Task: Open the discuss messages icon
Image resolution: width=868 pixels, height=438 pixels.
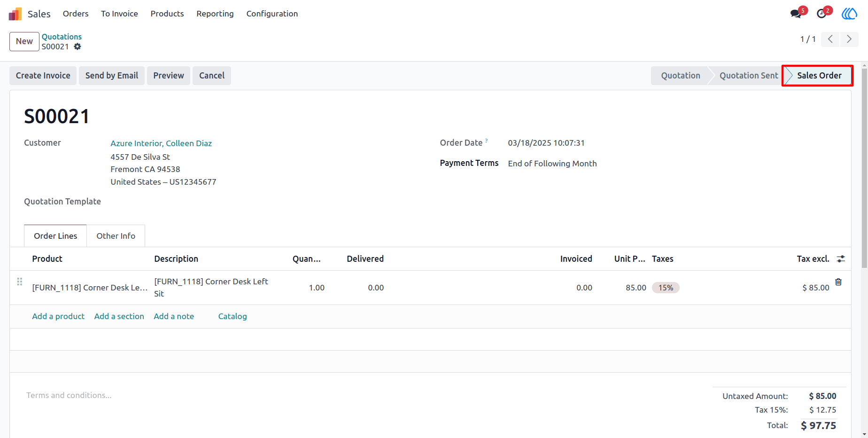Action: coord(796,14)
